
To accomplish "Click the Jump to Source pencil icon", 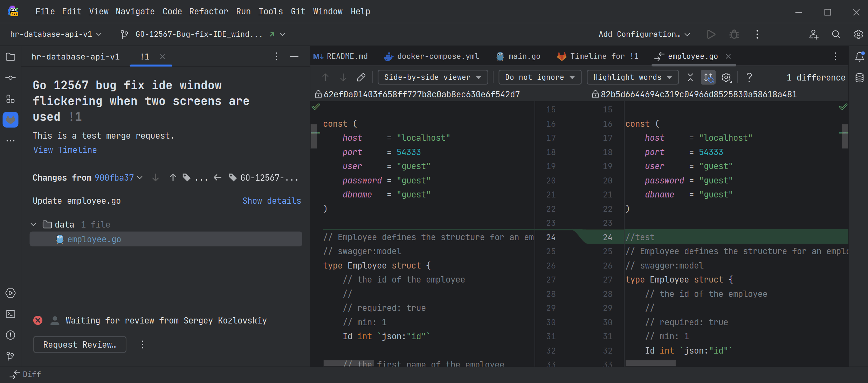I will 361,77.
